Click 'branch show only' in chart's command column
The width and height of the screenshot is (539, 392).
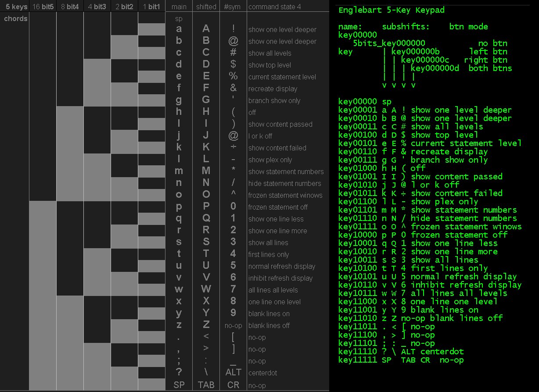click(x=274, y=100)
